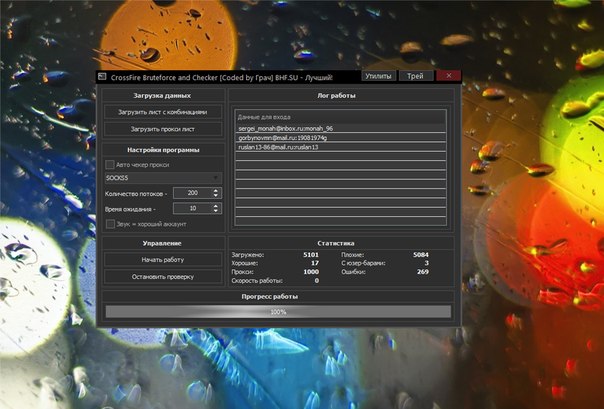Click the progress bar showing 100%

click(278, 312)
